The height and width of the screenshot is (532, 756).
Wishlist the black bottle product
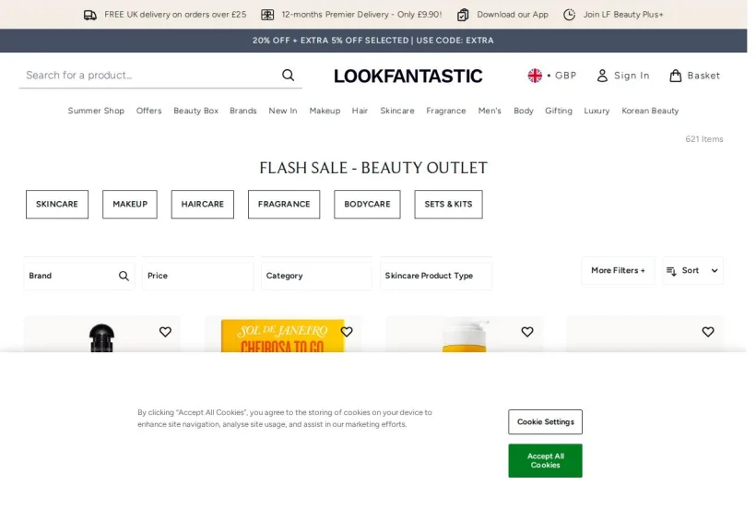coord(165,332)
